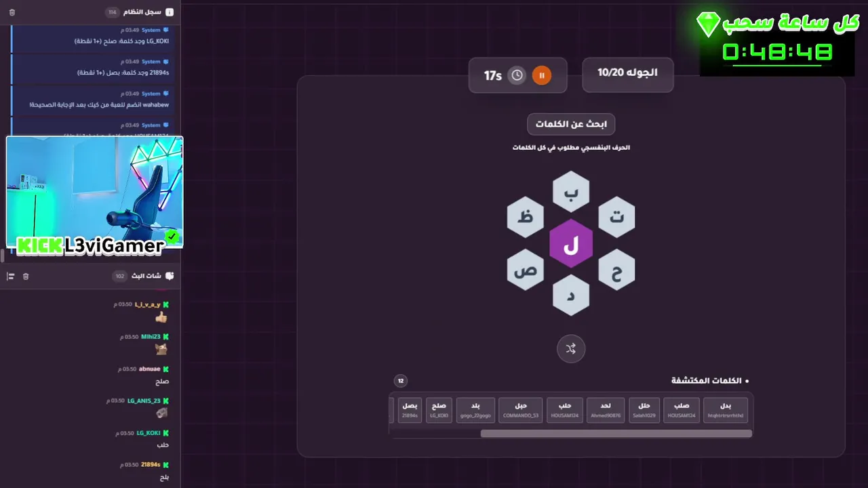Shuffle the hexagon letters
This screenshot has height=488, width=868.
(571, 349)
